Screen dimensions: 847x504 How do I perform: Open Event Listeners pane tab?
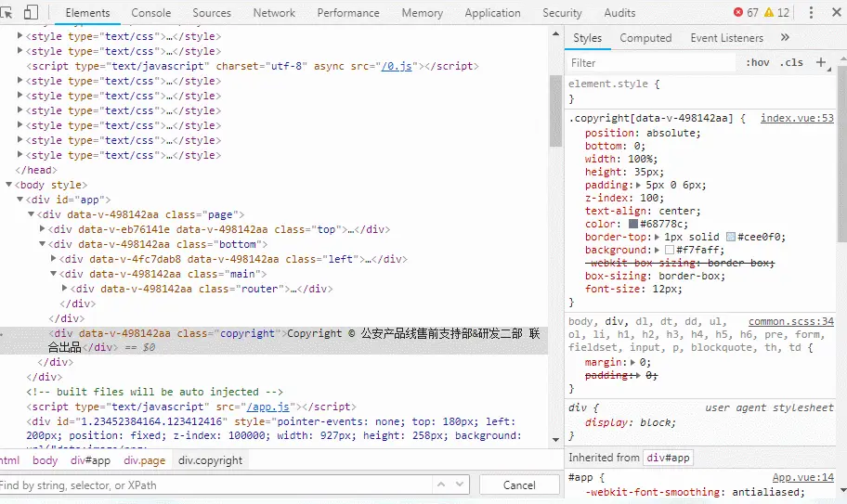[726, 38]
